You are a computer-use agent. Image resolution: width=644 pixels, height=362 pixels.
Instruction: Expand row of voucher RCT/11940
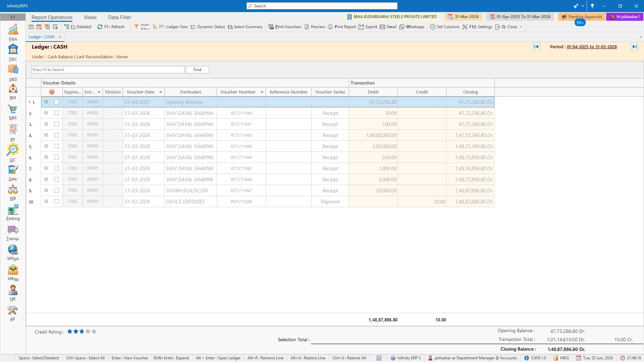(46, 113)
